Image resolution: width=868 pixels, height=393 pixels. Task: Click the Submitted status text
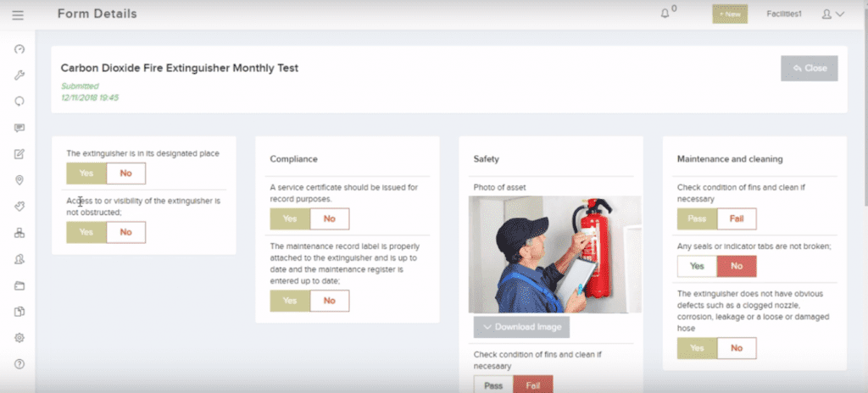(80, 86)
